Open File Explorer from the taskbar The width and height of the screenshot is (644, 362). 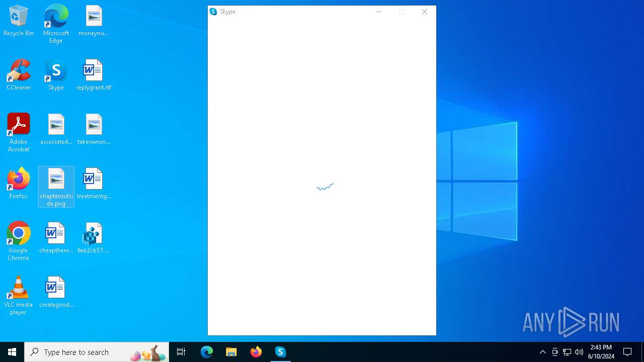pyautogui.click(x=231, y=352)
